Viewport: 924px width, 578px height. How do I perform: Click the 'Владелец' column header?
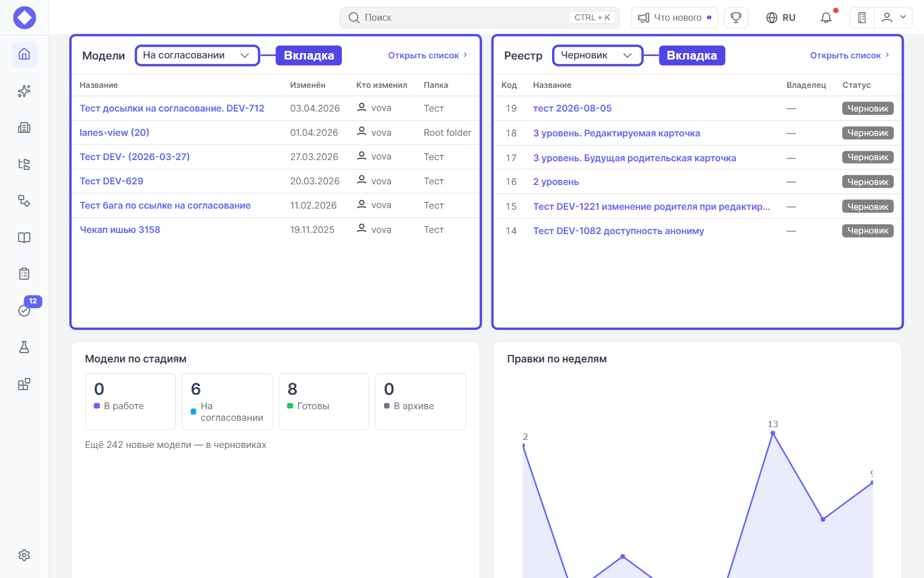click(x=806, y=85)
